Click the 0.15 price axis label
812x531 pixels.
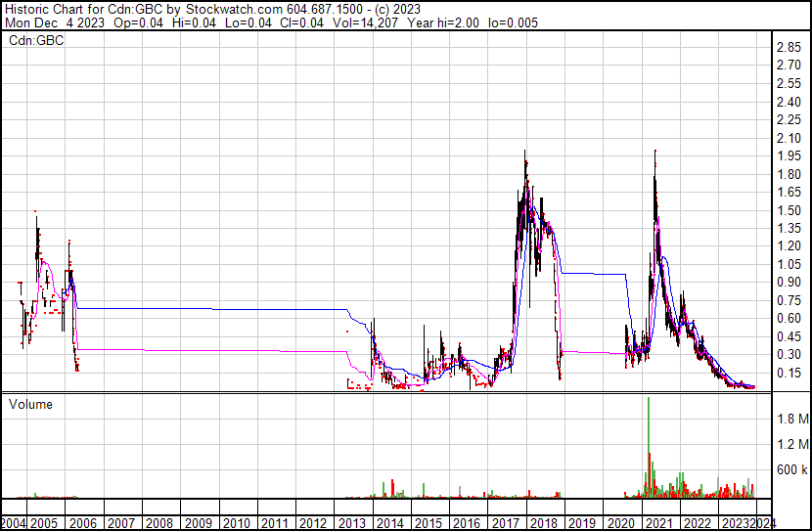(789, 373)
